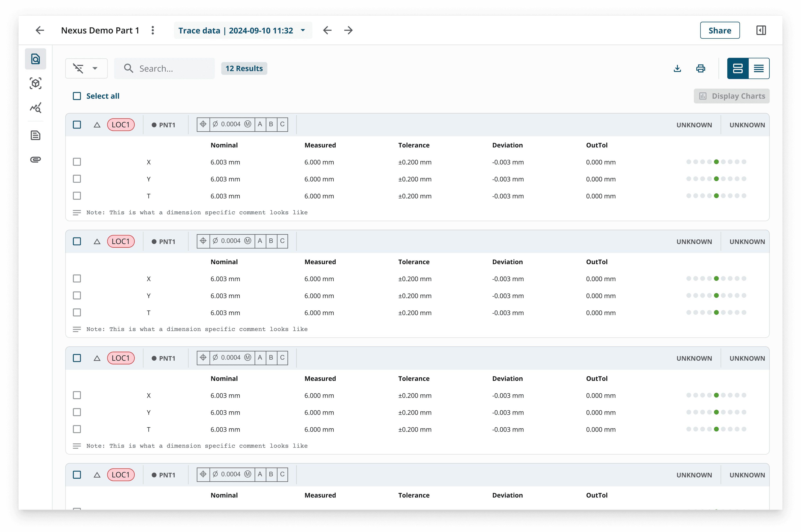Click the print icon
The image size is (801, 532).
click(x=700, y=69)
